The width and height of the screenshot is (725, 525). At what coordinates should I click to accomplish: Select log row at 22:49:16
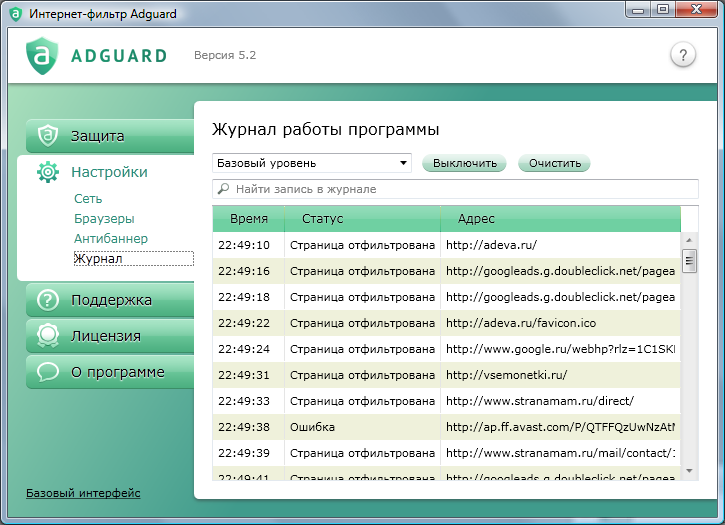click(x=447, y=271)
